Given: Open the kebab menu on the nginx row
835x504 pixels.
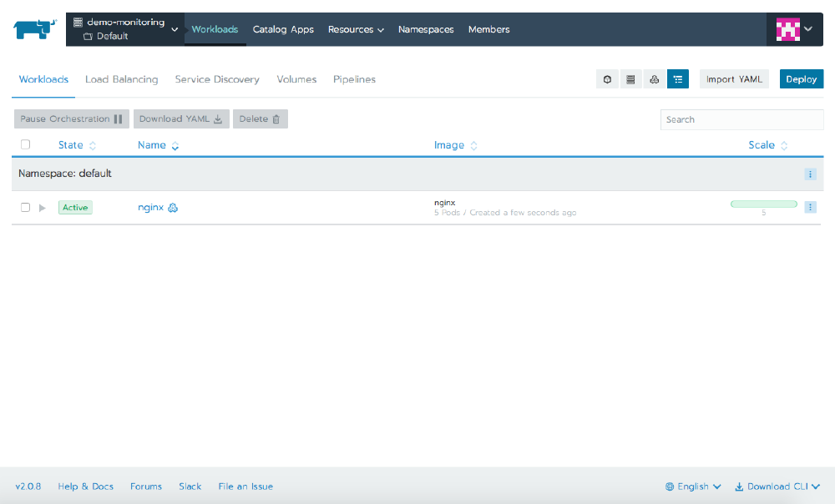Looking at the screenshot, I should coord(810,207).
